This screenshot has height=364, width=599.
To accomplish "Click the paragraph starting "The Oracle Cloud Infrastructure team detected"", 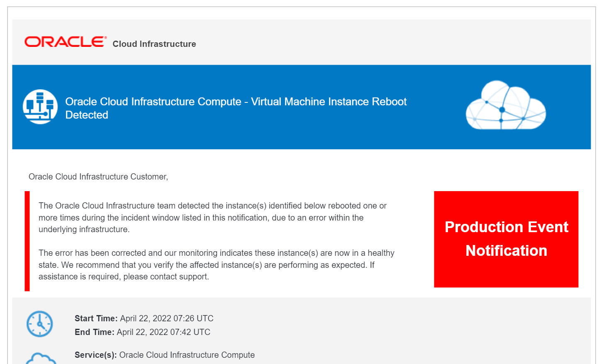I will (x=212, y=218).
